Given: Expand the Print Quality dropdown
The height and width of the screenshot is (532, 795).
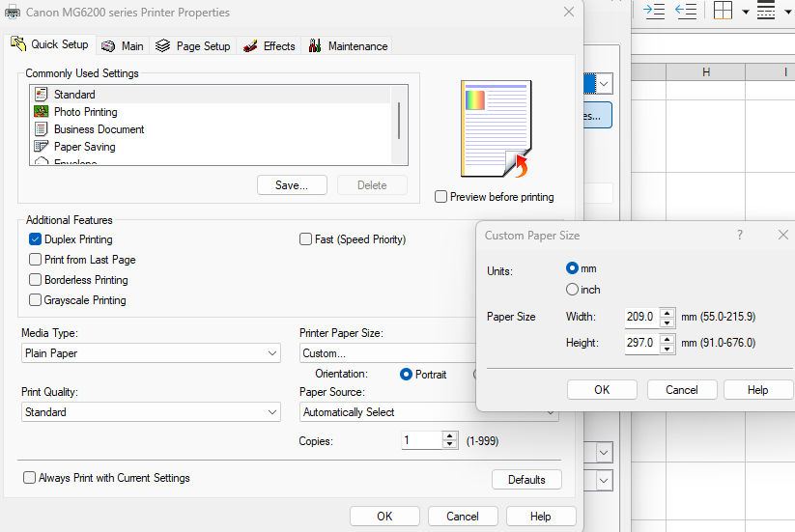Looking at the screenshot, I should [151, 412].
